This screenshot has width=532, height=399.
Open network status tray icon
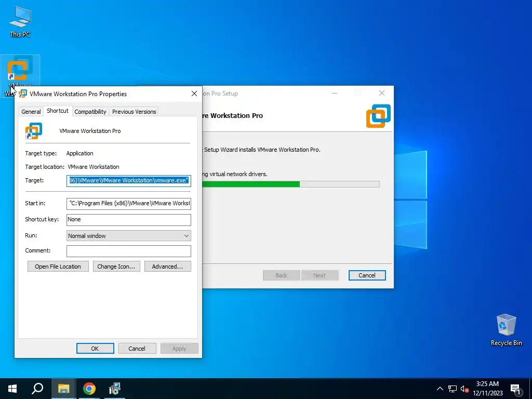point(453,389)
